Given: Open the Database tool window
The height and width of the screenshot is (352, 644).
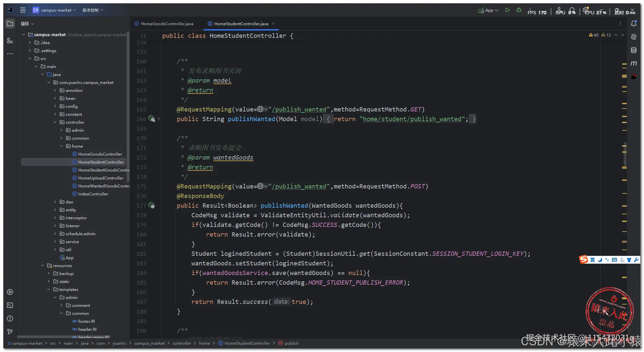Looking at the screenshot, I should coord(634,50).
